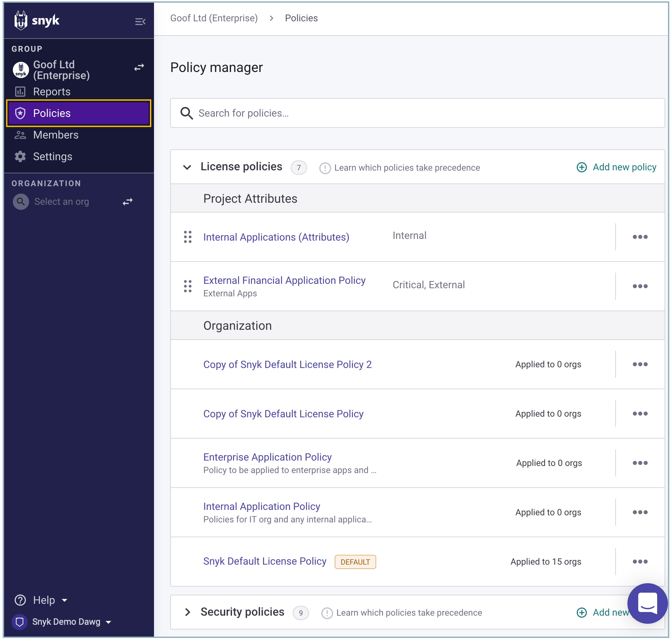The width and height of the screenshot is (672, 642).
Task: Click the Snyk Demo Dawg avatar icon
Action: 20,622
